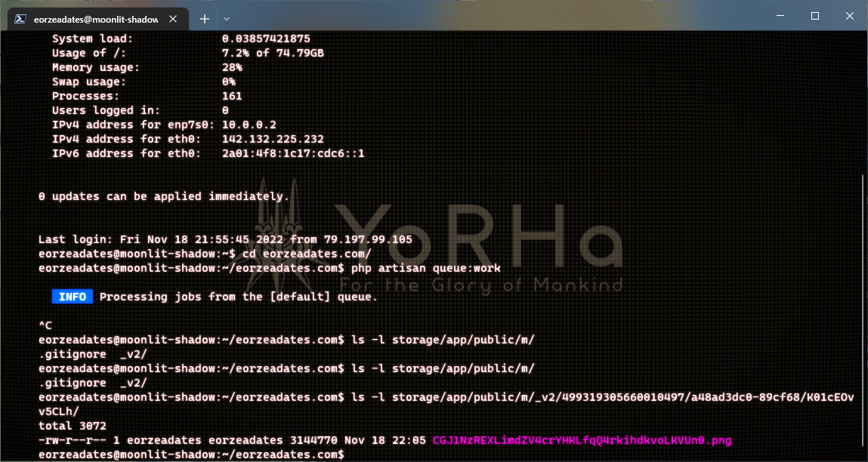Open a new terminal tab with the plus icon
Viewport: 868px width, 462px height.
point(203,19)
